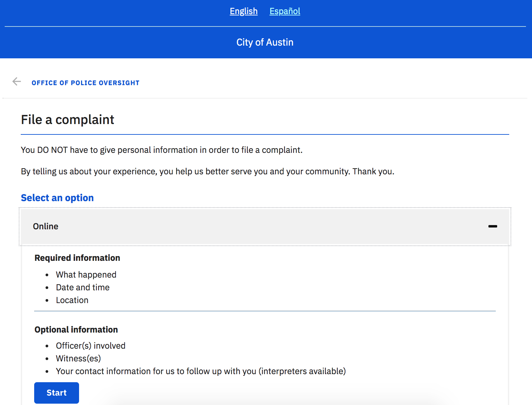Click the Required information heading
This screenshot has width=532, height=405.
77,258
